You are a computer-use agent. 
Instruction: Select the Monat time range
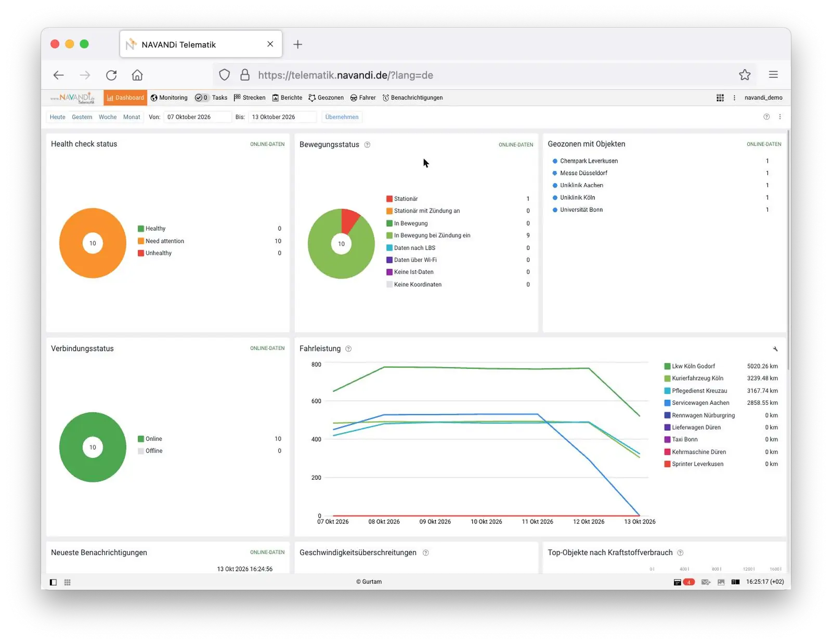tap(132, 117)
